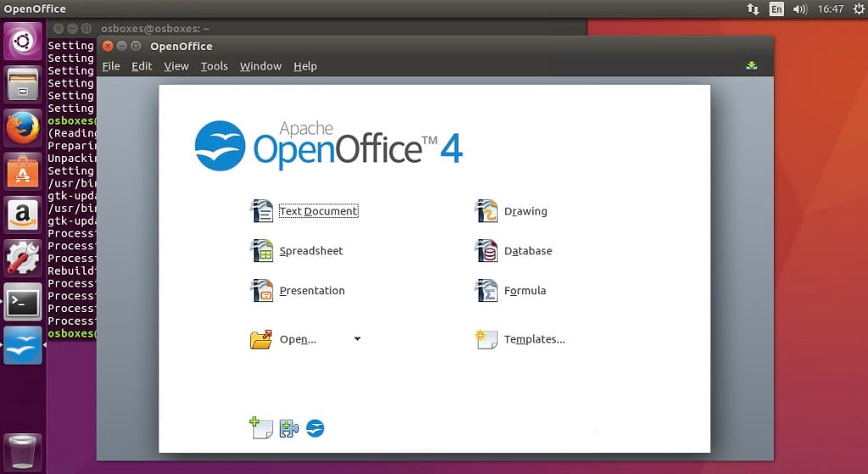This screenshot has width=868, height=474.
Task: Click the network indicator in top panel
Action: tap(753, 8)
